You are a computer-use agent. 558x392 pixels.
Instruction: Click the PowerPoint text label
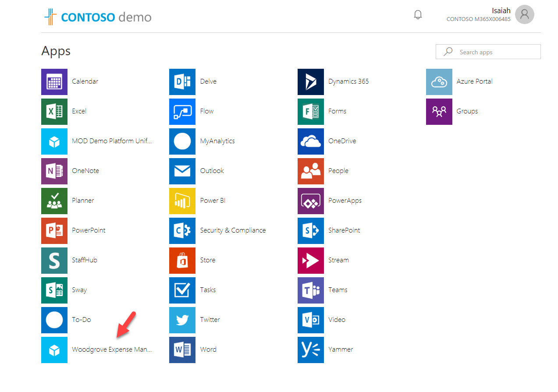[89, 230]
